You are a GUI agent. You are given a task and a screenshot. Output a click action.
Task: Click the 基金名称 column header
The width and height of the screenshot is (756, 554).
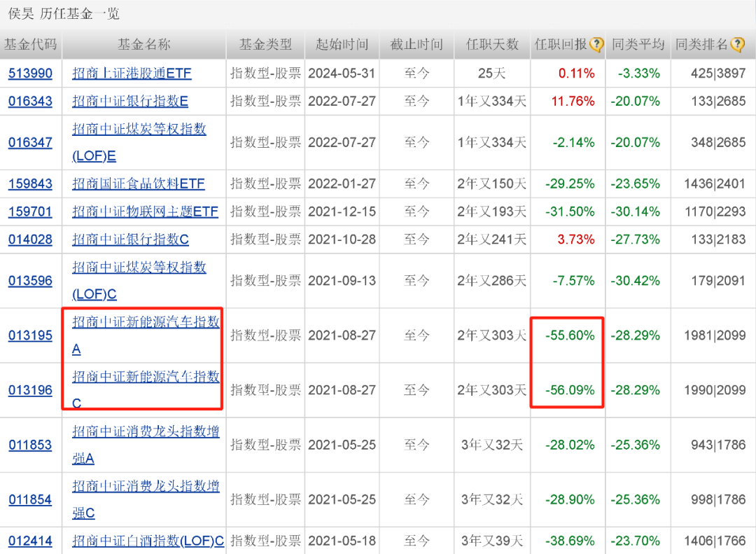144,45
